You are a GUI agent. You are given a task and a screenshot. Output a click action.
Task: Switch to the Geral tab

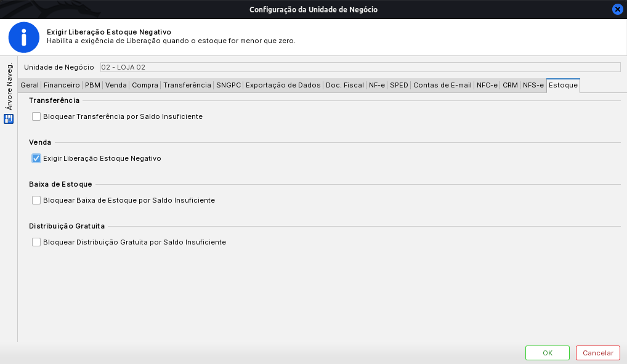pos(30,85)
